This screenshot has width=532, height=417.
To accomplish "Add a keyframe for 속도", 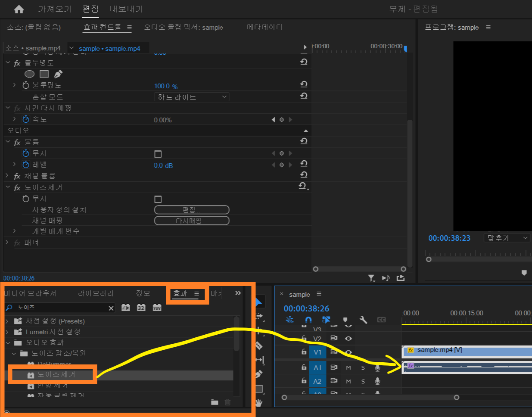I will pos(282,120).
